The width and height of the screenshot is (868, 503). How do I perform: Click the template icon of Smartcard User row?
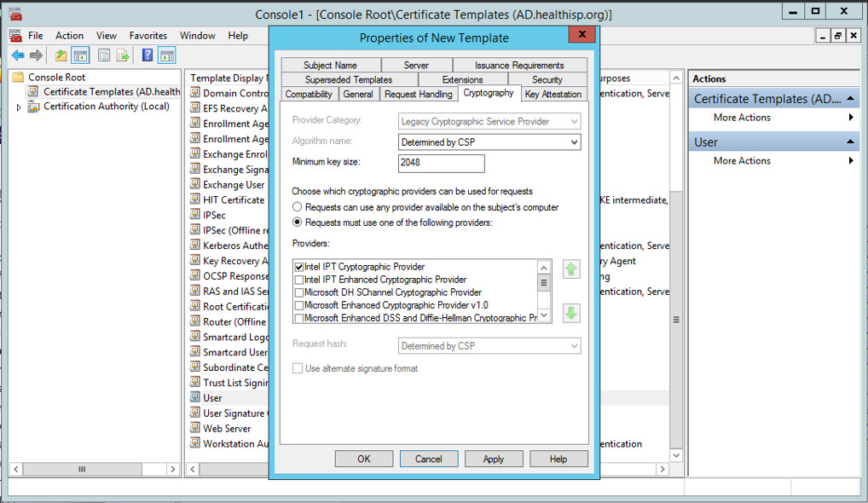pos(195,352)
